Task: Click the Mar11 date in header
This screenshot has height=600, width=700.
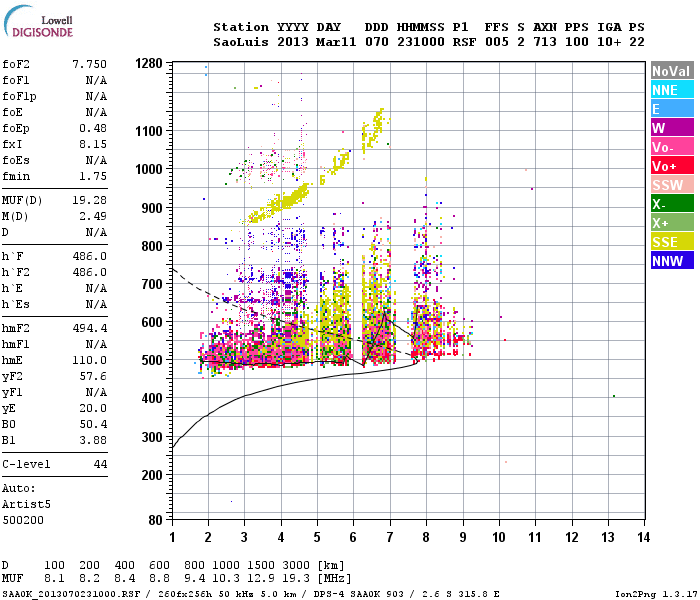Action: [x=336, y=42]
